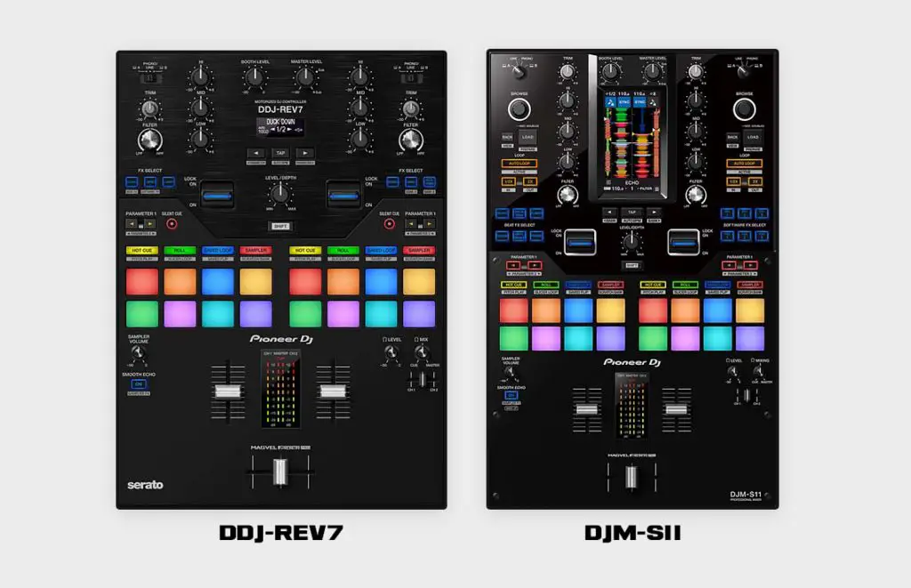Viewport: 911px width, 588px height.
Task: Tap the TAP button on the DDJ-REV7
Action: (280, 153)
